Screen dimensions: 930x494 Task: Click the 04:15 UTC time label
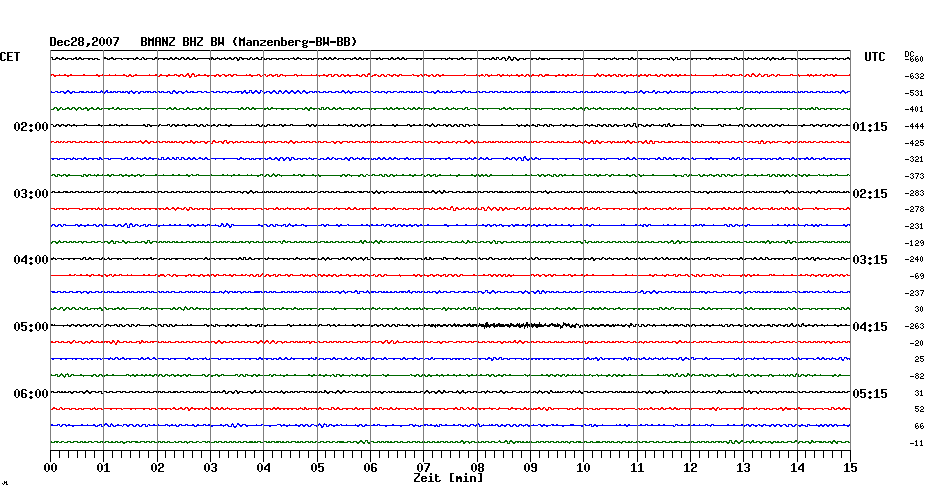click(x=870, y=327)
